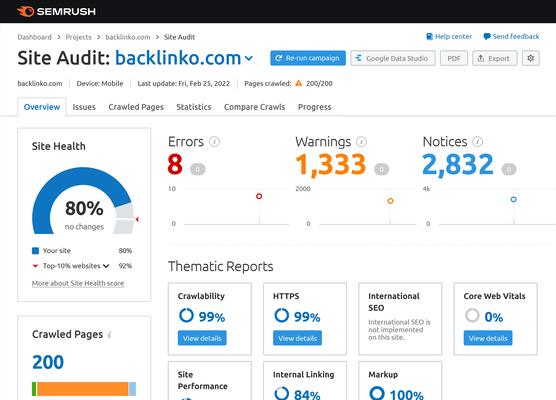Click the Errors info icon
556x400 pixels.
(x=214, y=142)
